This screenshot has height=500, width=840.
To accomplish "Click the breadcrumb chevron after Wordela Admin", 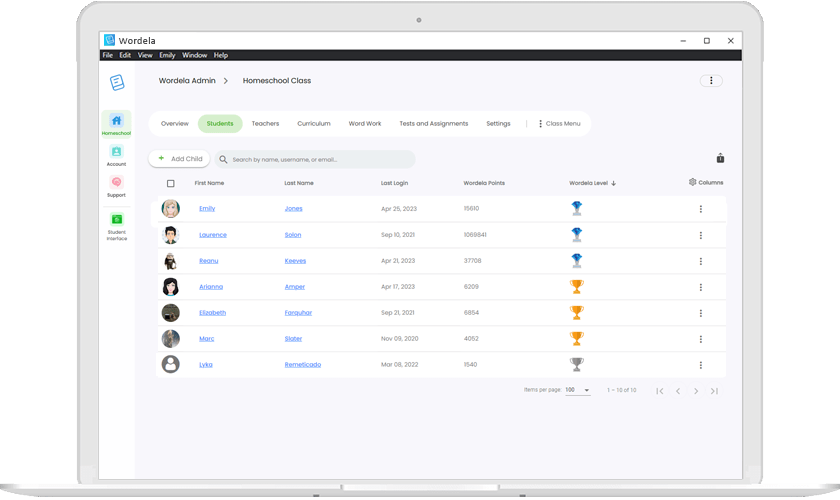I will pos(226,81).
